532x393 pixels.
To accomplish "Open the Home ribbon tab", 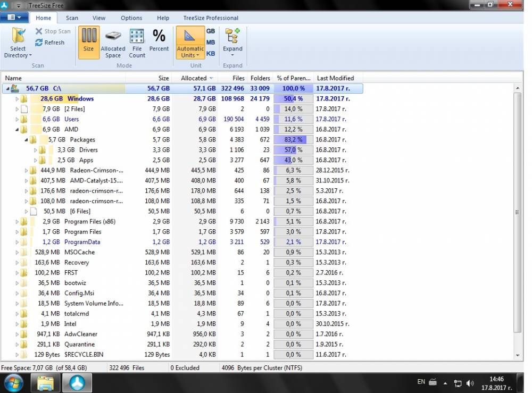I will 44,18.
